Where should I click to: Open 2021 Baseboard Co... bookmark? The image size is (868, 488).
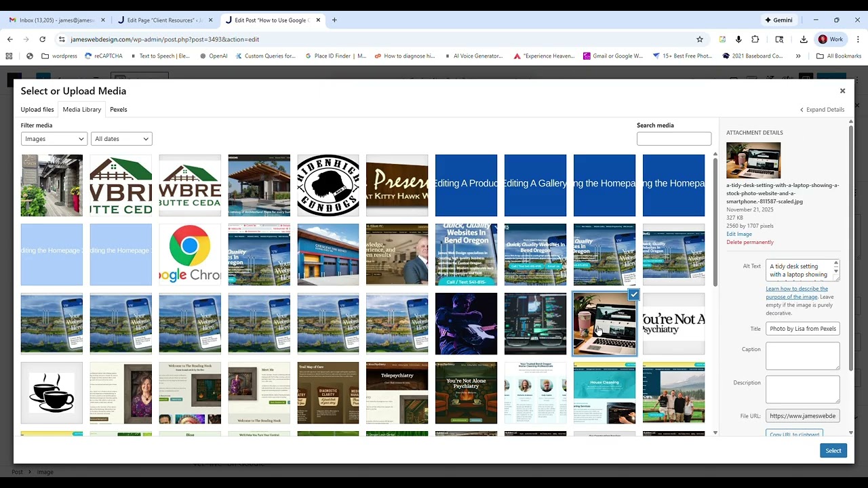(x=753, y=56)
